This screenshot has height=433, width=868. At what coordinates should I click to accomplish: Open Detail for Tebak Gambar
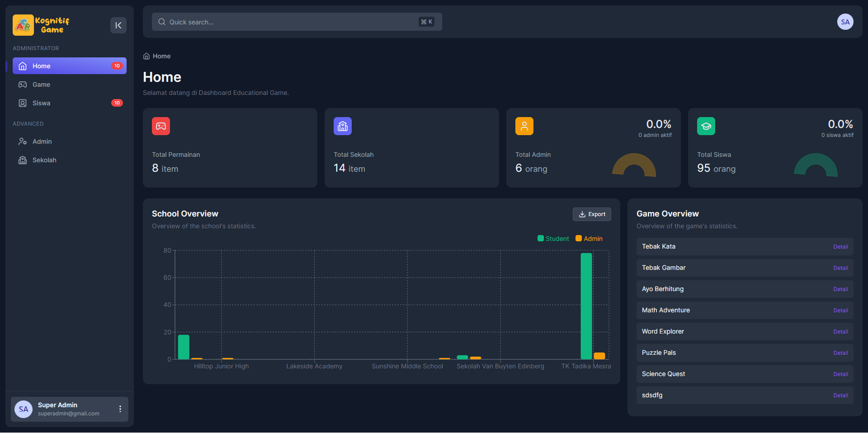[x=840, y=268]
